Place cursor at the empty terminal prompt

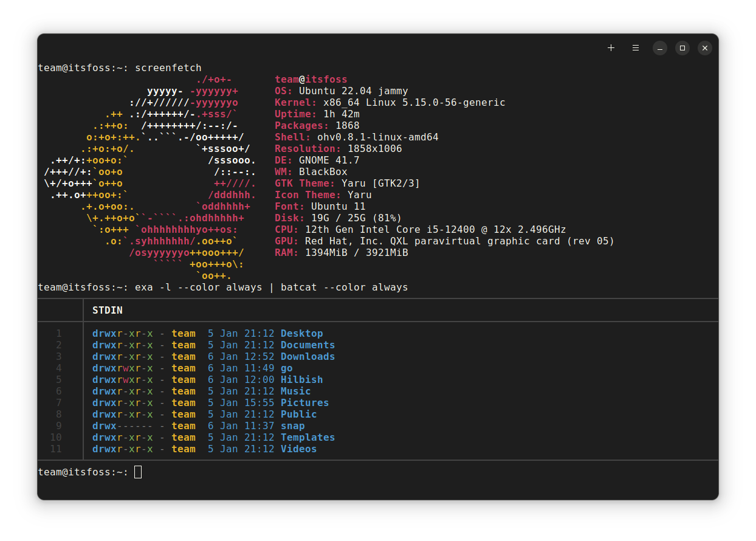(138, 472)
